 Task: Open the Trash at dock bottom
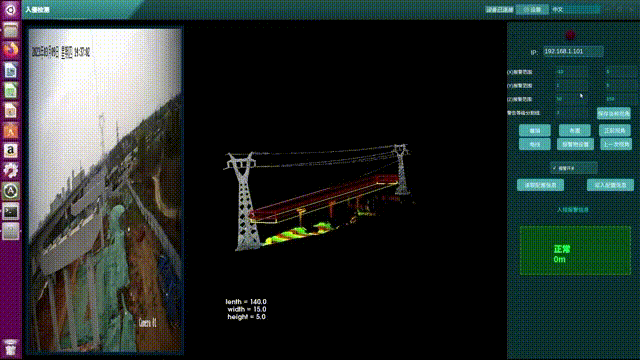11,348
